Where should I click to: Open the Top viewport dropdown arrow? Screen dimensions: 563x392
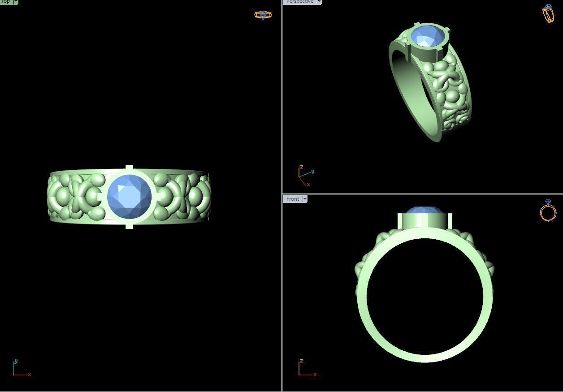click(16, 2)
